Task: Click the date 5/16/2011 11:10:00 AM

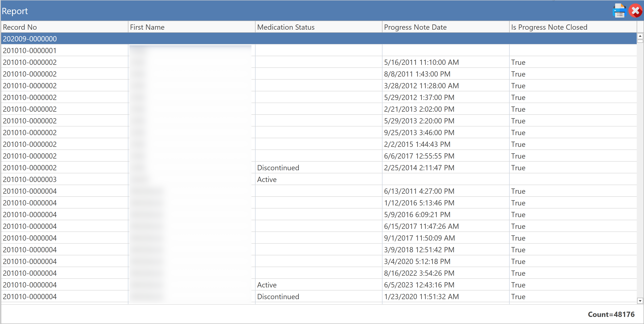Action: pyautogui.click(x=421, y=62)
